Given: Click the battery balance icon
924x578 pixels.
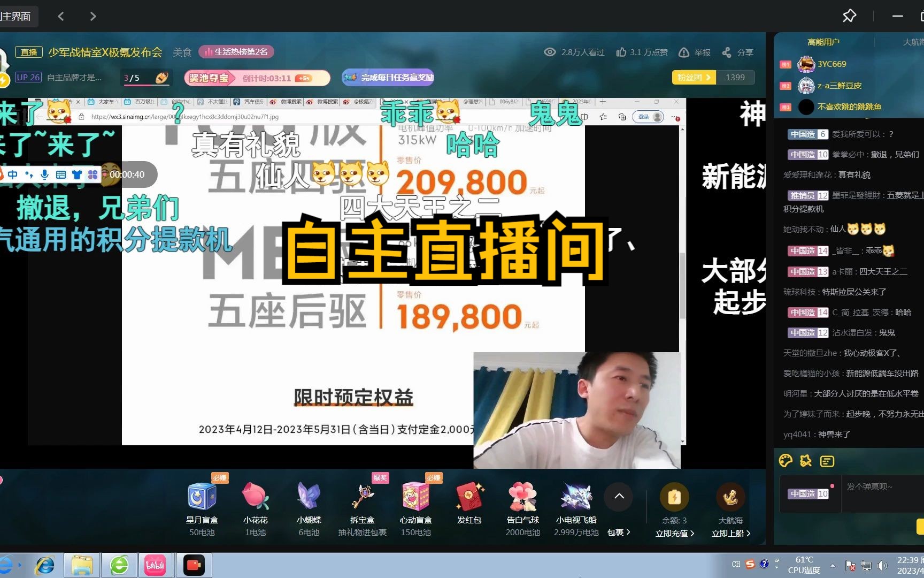Looking at the screenshot, I should pyautogui.click(x=674, y=497).
